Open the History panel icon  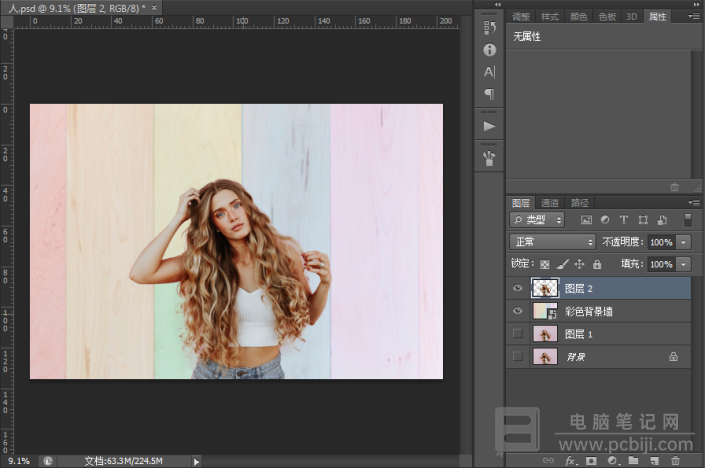tap(490, 28)
